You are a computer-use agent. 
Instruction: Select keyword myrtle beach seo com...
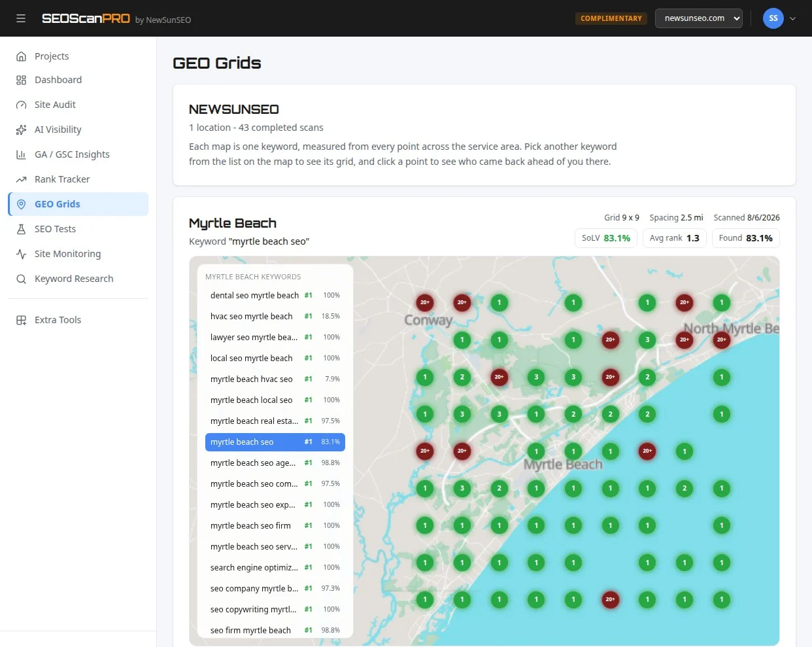pos(275,484)
